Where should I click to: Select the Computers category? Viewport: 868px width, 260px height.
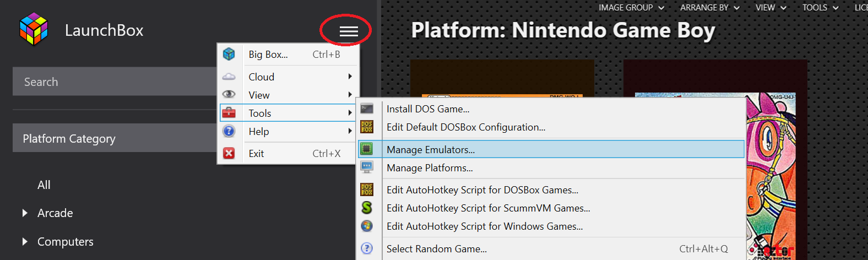click(x=66, y=242)
